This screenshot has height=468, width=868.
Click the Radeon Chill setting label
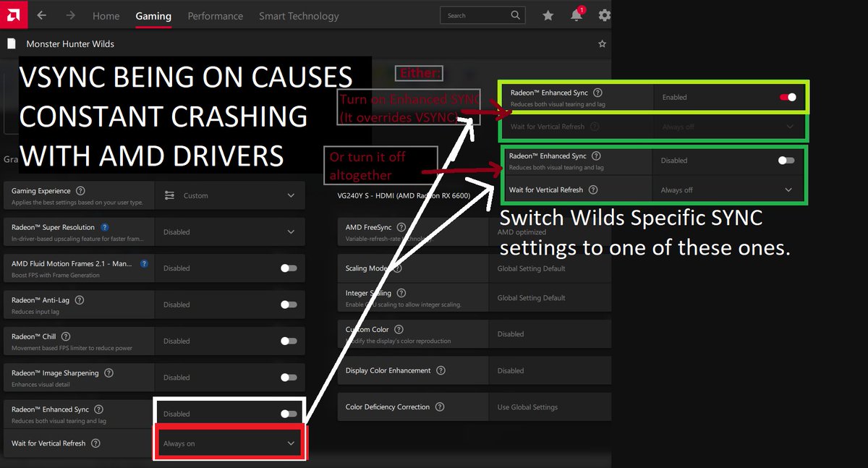[x=34, y=336]
